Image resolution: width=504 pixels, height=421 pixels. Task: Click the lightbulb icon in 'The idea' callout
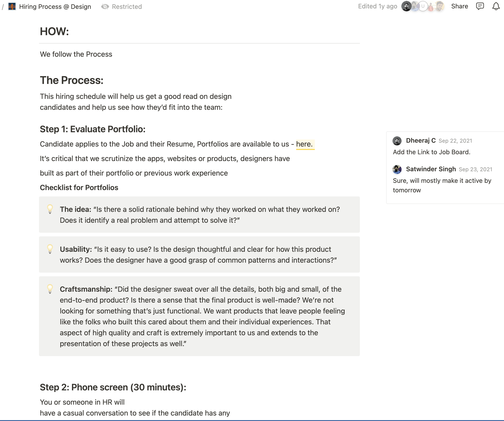pos(50,209)
